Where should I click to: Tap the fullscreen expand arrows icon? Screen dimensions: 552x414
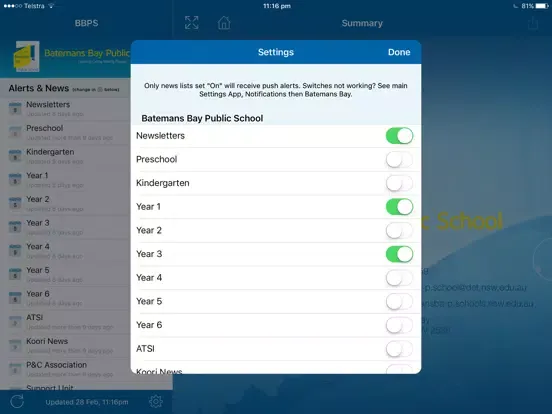tap(192, 23)
